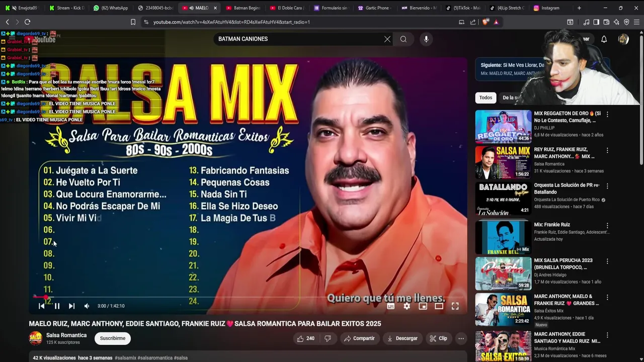Image resolution: width=644 pixels, height=362 pixels.
Task: Open the Batallando video thumbnail
Action: pos(503,199)
